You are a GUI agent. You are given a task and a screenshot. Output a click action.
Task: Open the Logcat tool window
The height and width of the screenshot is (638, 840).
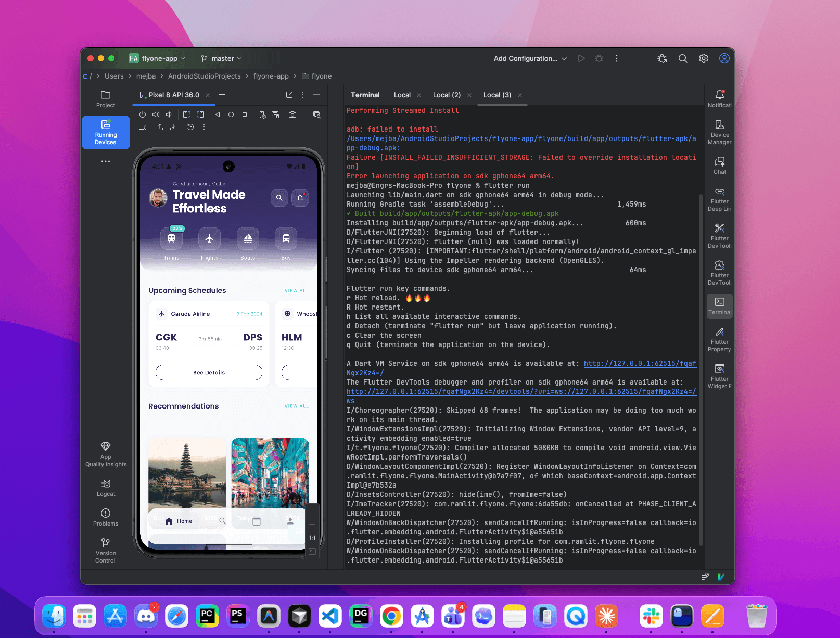(106, 488)
